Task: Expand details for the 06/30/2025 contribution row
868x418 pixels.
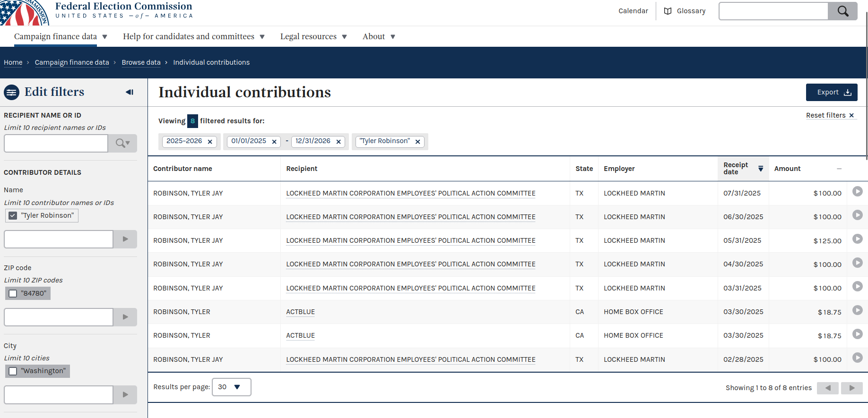Action: 857,215
